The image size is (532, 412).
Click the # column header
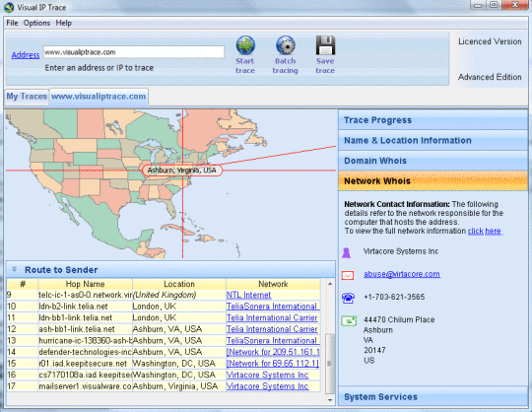click(23, 284)
